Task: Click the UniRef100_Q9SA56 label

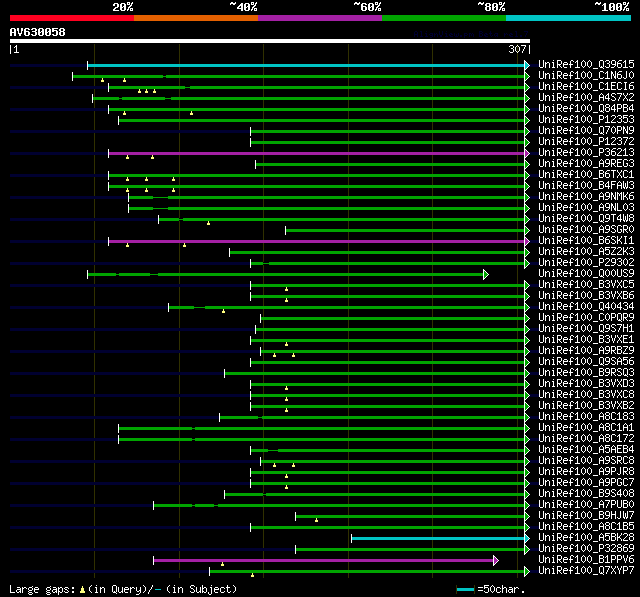Action: (586, 362)
